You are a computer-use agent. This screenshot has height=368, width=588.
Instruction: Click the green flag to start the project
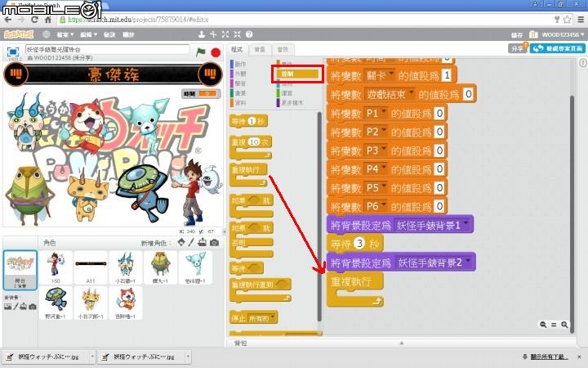[201, 52]
